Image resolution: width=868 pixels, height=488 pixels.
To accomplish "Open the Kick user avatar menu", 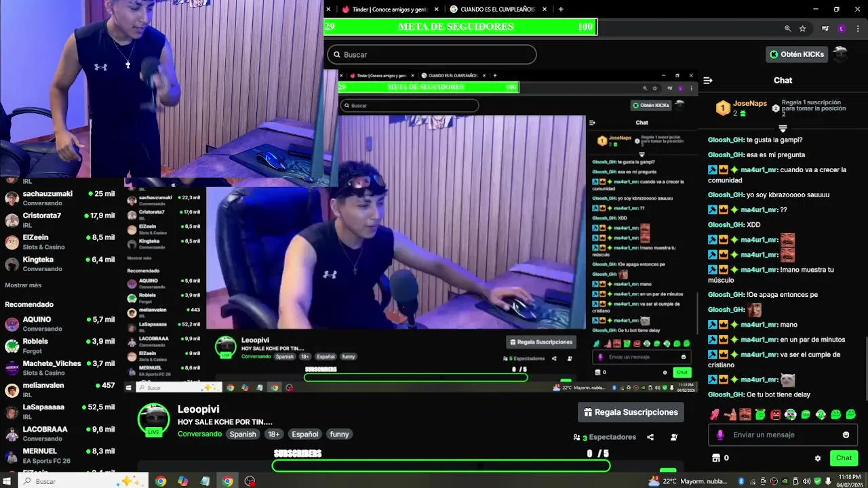I will [840, 54].
